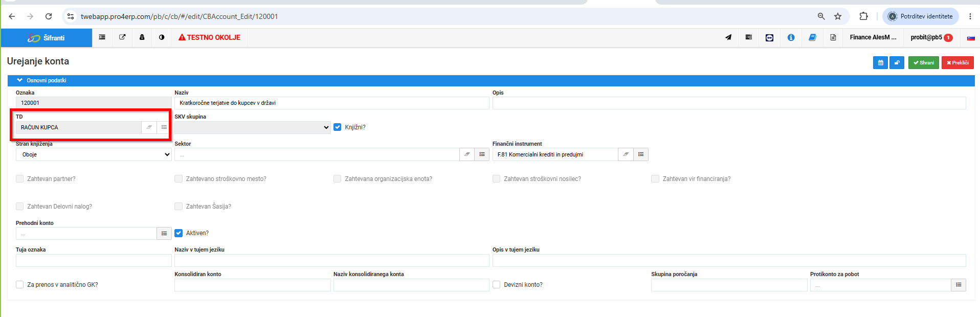The height and width of the screenshot is (317, 980).
Task: Toggle the Zahtevan partner? checkbox
Action: click(20, 179)
